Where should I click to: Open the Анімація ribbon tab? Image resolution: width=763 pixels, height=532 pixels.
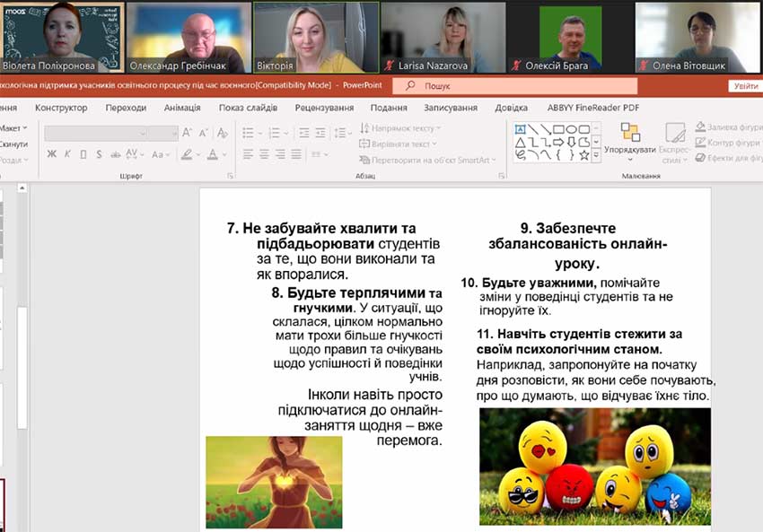click(x=182, y=108)
